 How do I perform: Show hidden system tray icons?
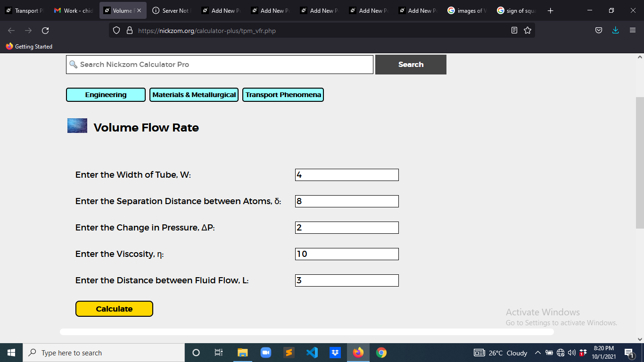point(537,353)
